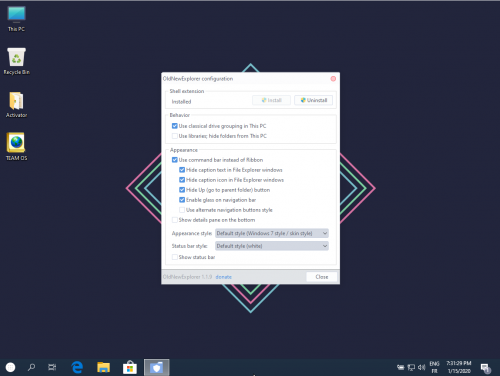Select the Activator folder icon
This screenshot has height=376, width=500.
[x=16, y=105]
